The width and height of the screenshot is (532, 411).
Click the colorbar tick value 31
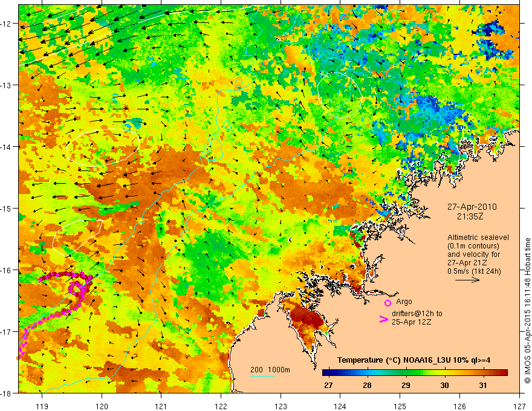[x=483, y=386]
